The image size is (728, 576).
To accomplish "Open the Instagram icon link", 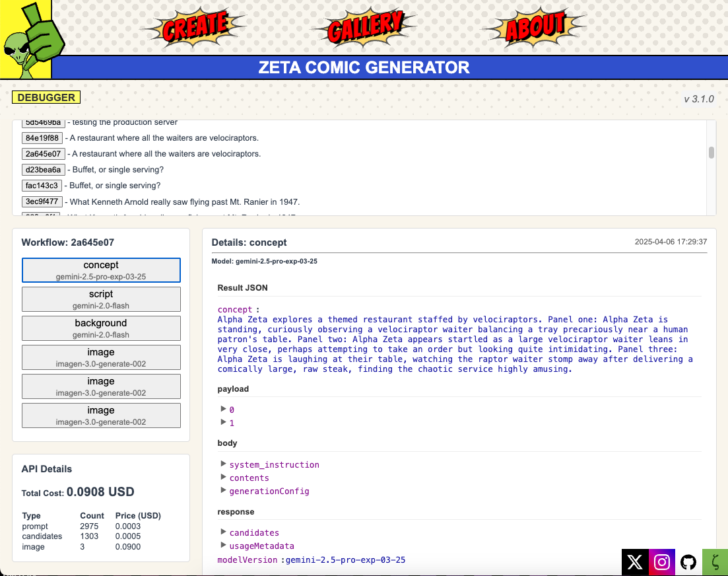I will point(661,562).
